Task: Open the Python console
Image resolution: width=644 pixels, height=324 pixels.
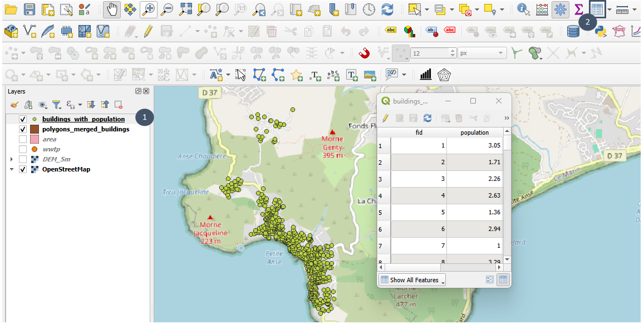Action: click(600, 31)
